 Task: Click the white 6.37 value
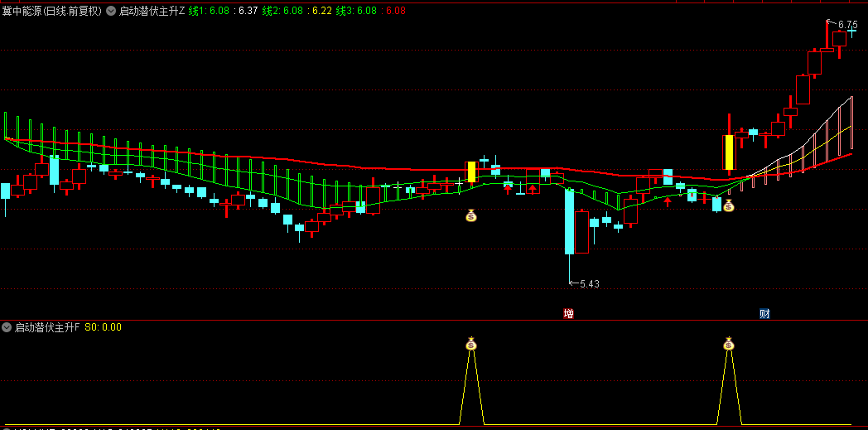pos(248,11)
